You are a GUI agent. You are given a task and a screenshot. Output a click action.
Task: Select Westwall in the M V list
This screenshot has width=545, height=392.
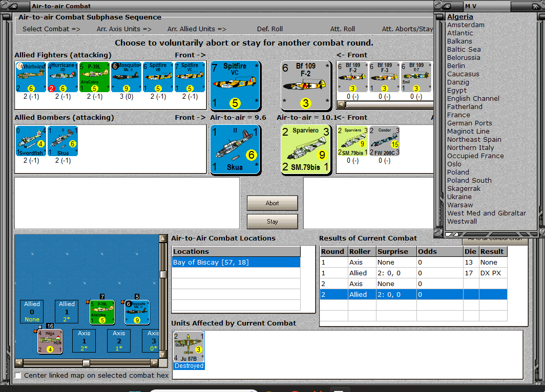click(x=462, y=221)
